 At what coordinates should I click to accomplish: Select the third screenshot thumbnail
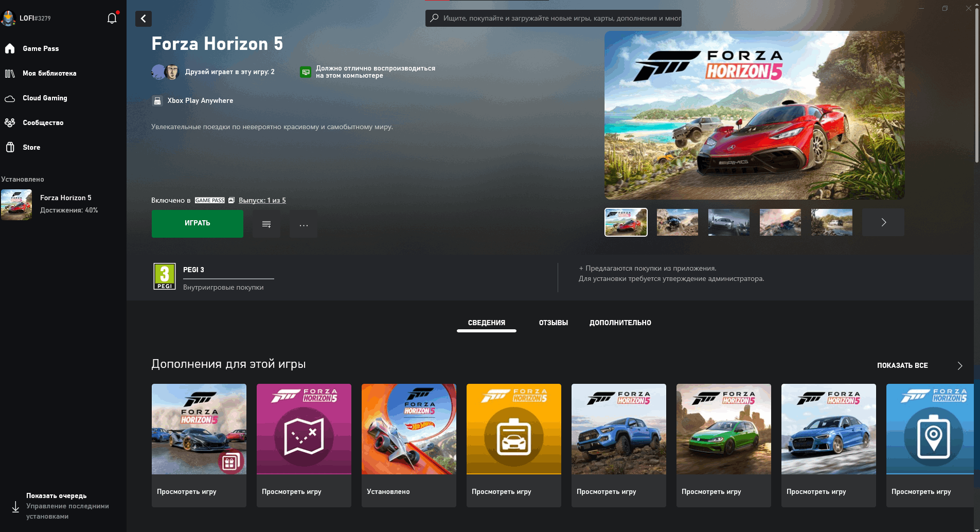pos(729,222)
